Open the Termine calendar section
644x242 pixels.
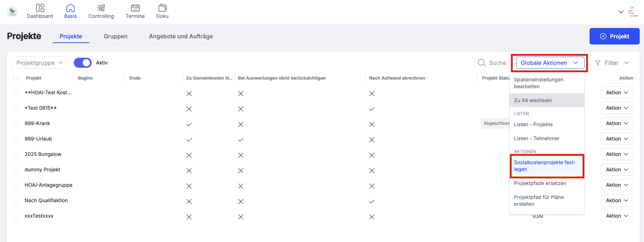pyautogui.click(x=135, y=11)
